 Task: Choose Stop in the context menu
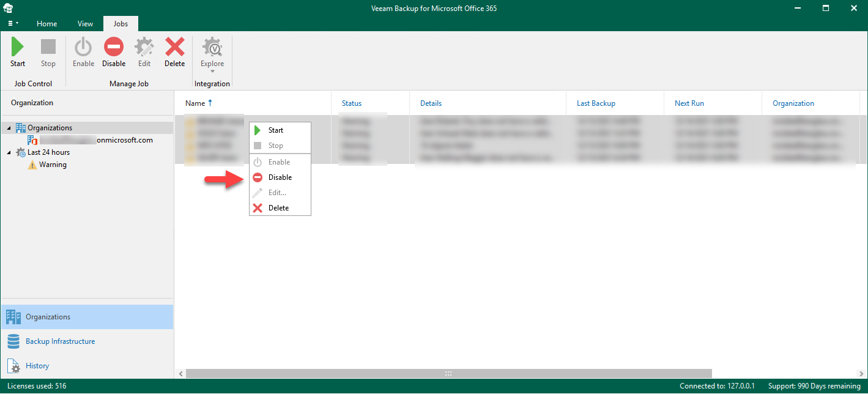pos(280,146)
